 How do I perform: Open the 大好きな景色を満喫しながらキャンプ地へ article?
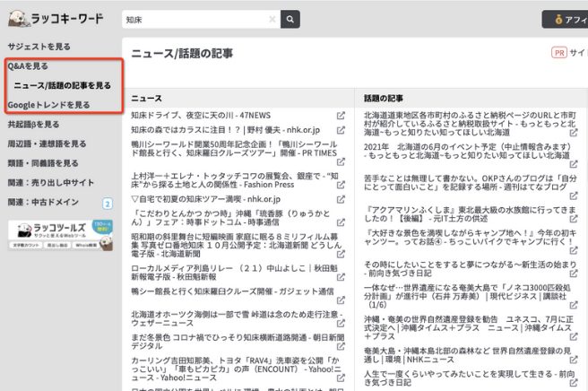tap(470, 237)
